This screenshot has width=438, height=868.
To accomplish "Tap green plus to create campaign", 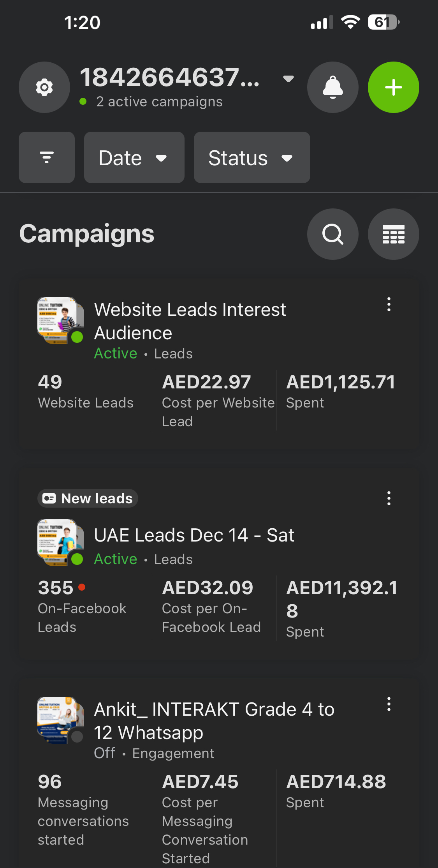I will point(393,87).
